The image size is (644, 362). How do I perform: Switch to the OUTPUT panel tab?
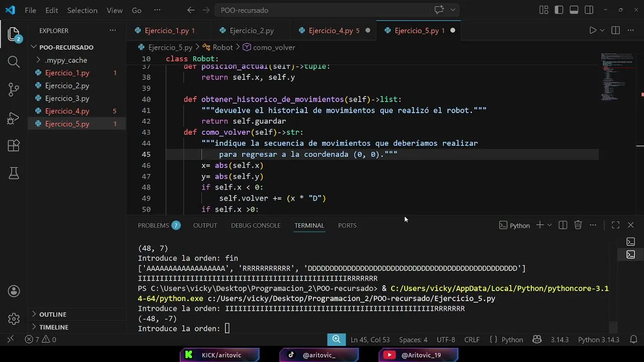tap(205, 225)
